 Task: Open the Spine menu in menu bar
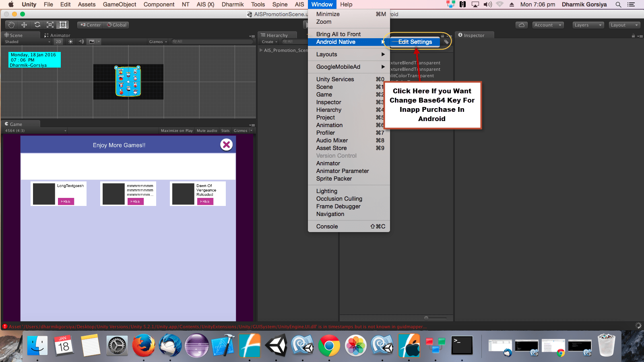point(280,4)
